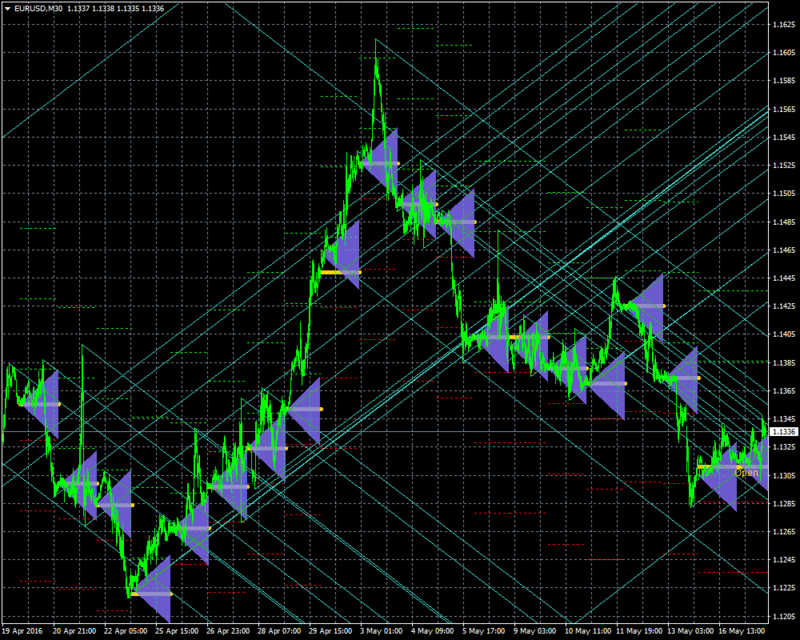This screenshot has width=800, height=640.
Task: Click the 1.1565 price axis label
Action: [784, 109]
